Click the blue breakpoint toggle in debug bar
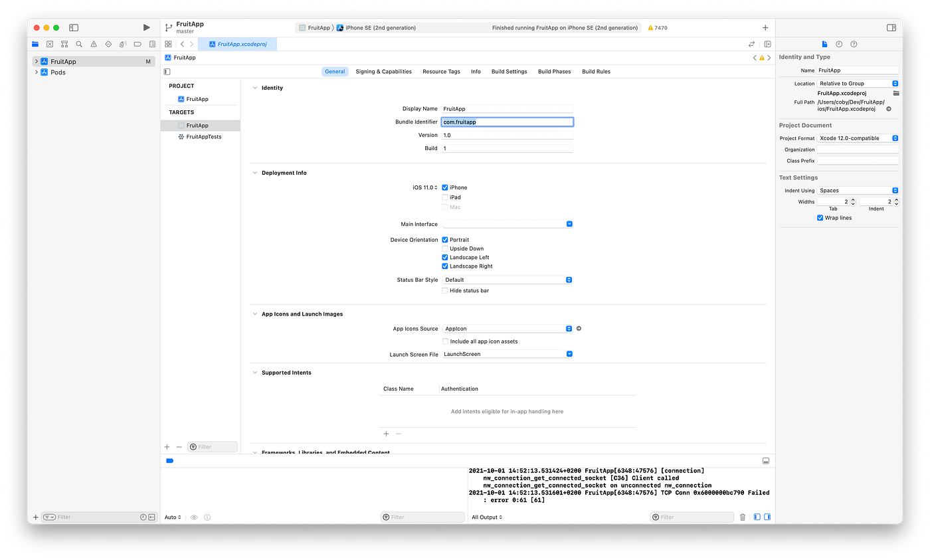This screenshot has width=930, height=560. tap(169, 460)
